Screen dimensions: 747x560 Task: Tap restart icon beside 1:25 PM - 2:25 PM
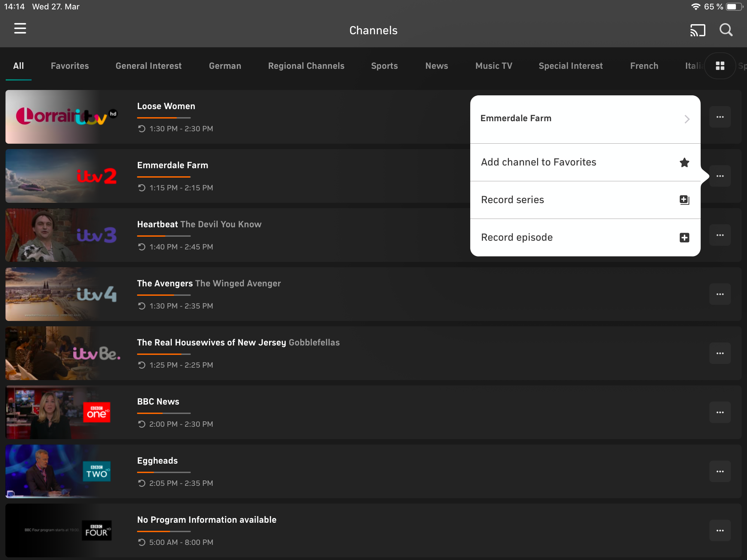[142, 365]
